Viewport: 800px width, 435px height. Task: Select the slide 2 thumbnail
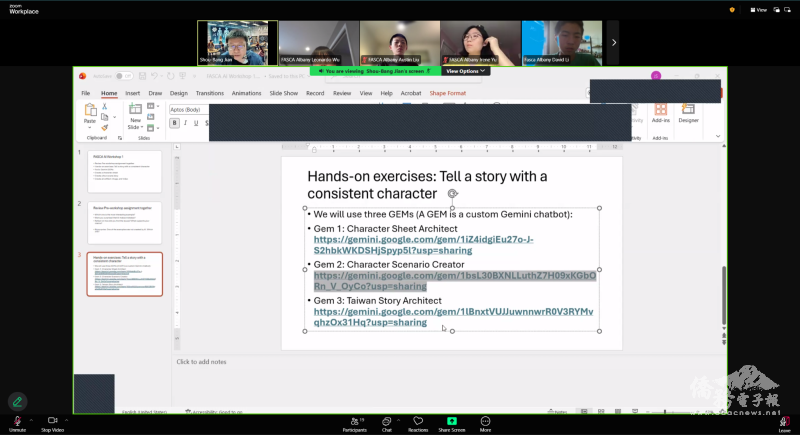[x=125, y=220]
